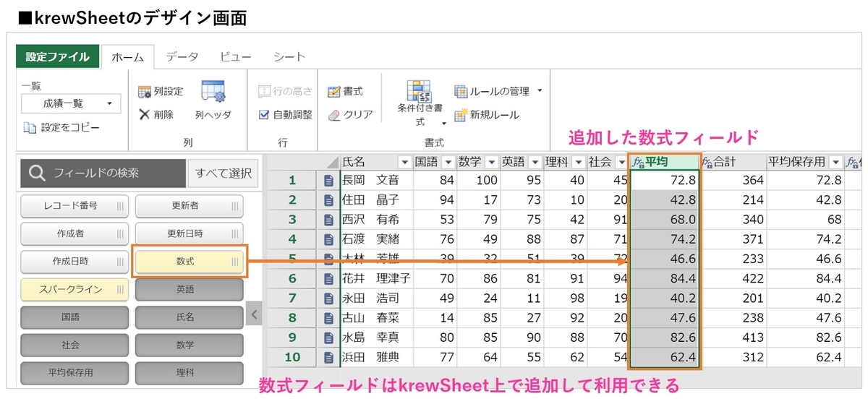Image resolution: width=868 pixels, height=404 pixels.
Task: Open the 社会 column filter dropdown
Action: [x=621, y=162]
